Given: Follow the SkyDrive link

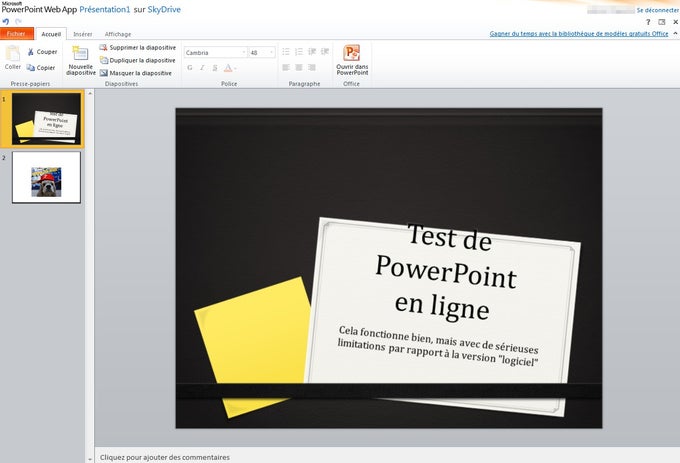Looking at the screenshot, I should click(164, 10).
